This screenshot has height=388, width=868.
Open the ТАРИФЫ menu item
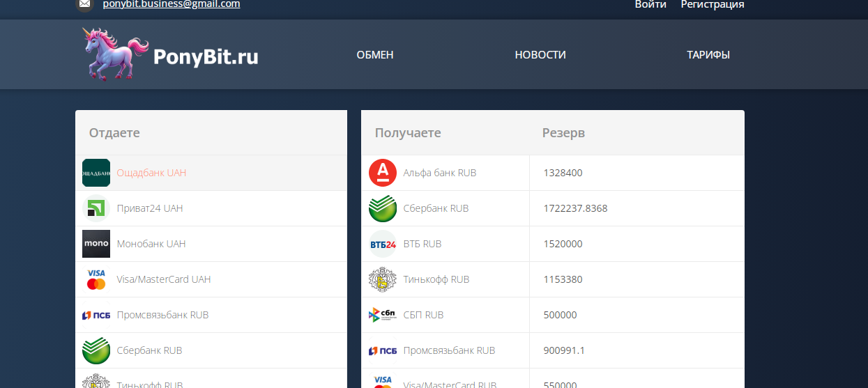708,55
